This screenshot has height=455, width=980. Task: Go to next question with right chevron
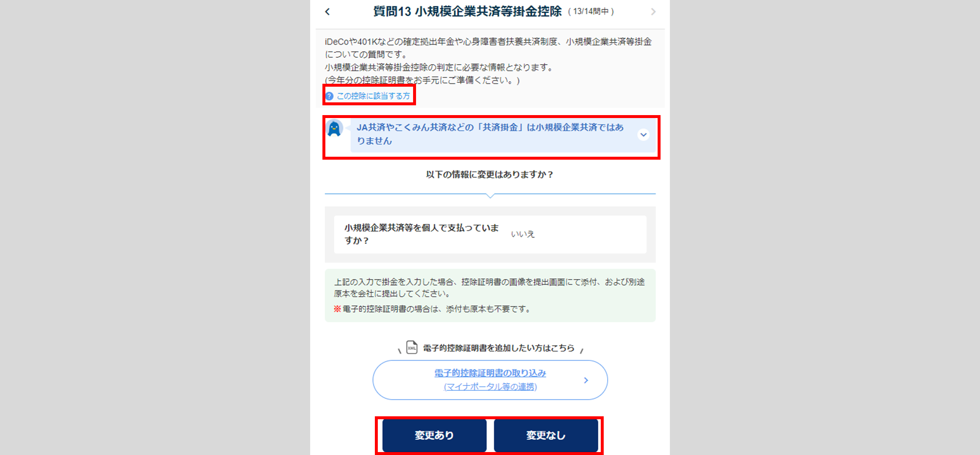click(x=653, y=12)
